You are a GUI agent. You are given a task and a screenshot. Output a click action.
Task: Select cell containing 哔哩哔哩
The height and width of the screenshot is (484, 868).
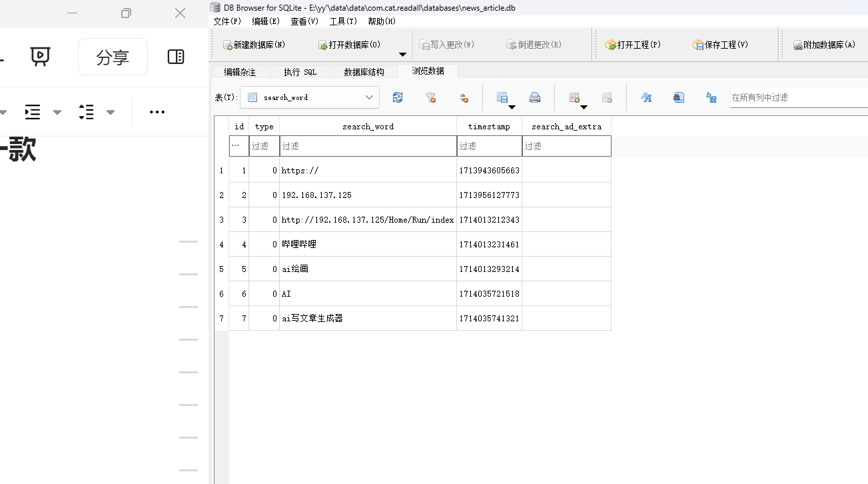(x=368, y=244)
